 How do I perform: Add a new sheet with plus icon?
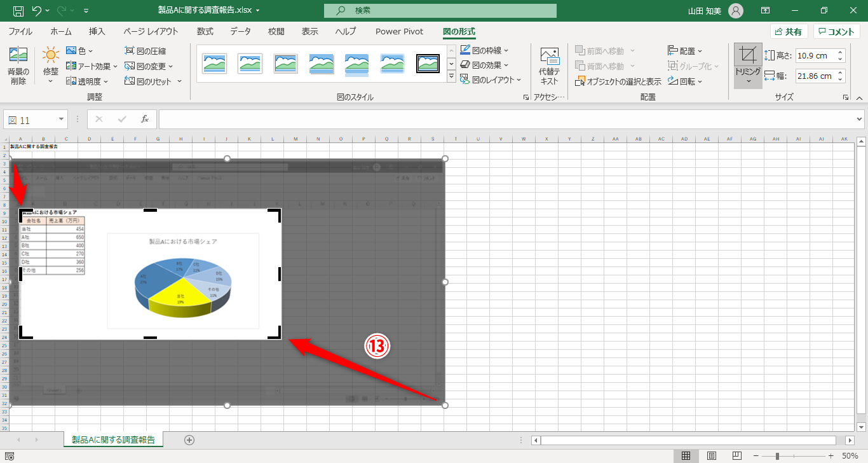(189, 439)
